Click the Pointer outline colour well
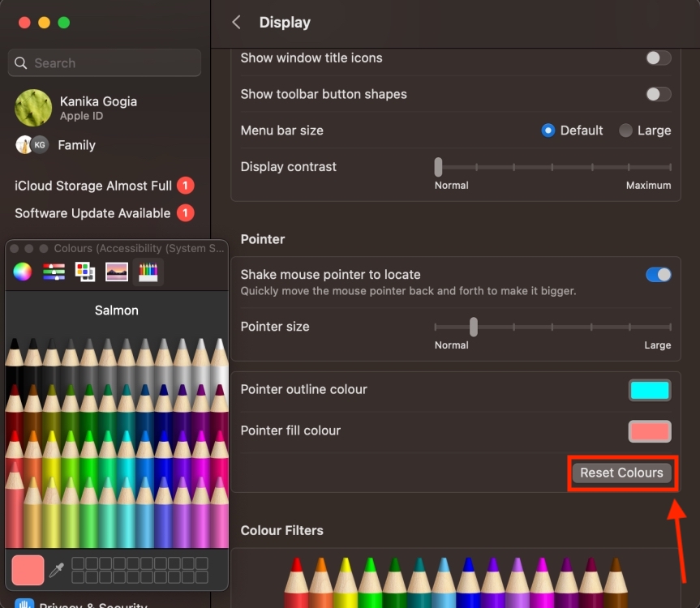This screenshot has width=700, height=608. 648,390
